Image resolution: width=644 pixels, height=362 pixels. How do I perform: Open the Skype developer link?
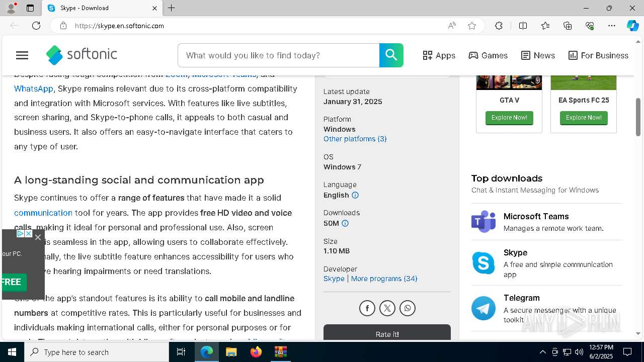click(x=334, y=279)
